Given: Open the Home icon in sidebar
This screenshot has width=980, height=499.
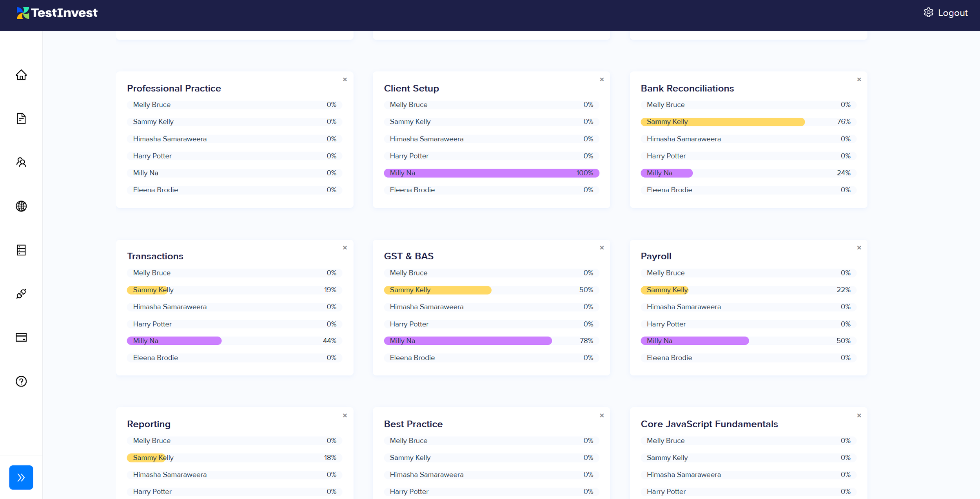Looking at the screenshot, I should pyautogui.click(x=21, y=75).
